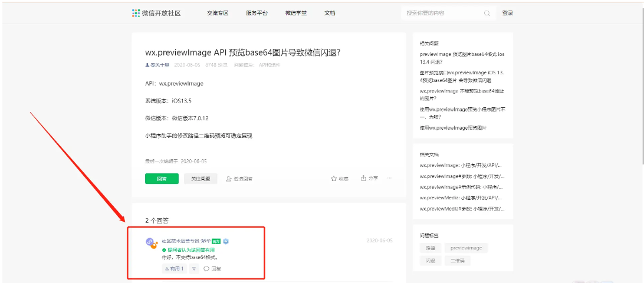Image resolution: width=644 pixels, height=283 pixels.
Task: Click the green 官方 badge
Action: point(216,241)
